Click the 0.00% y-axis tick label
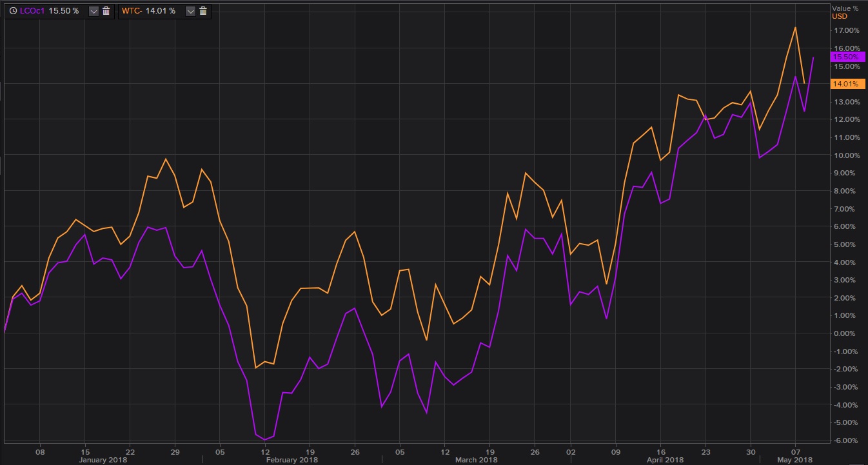Viewport: 868px width, 465px height. point(847,333)
